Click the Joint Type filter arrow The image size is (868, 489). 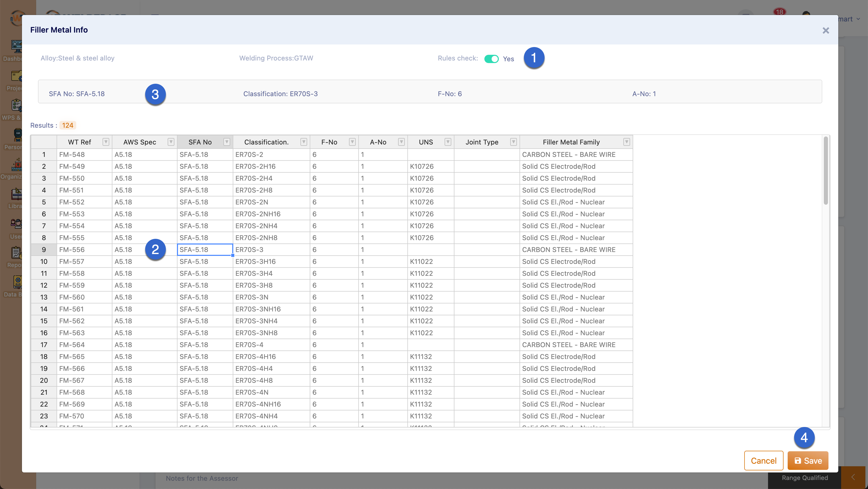513,142
